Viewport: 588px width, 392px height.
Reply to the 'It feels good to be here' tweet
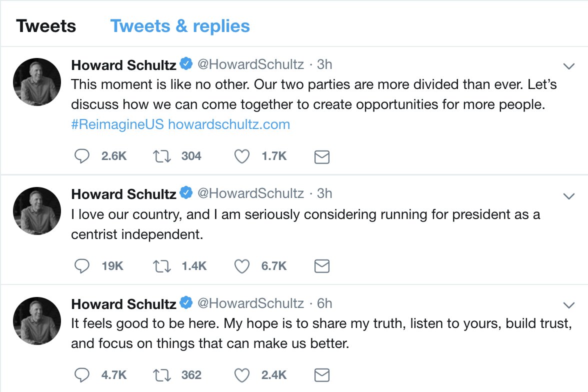81,375
